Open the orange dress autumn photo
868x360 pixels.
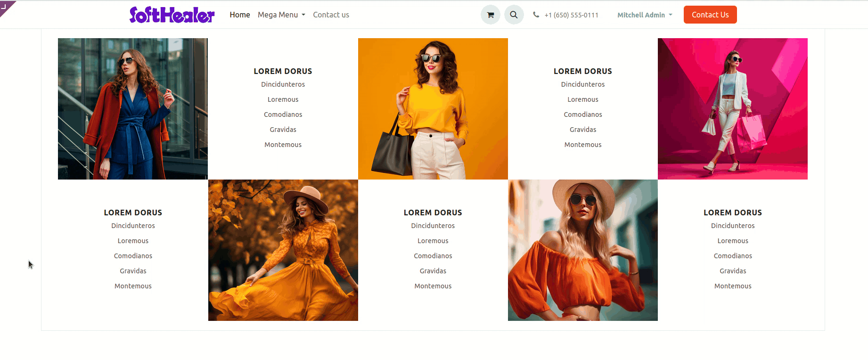coord(283,250)
